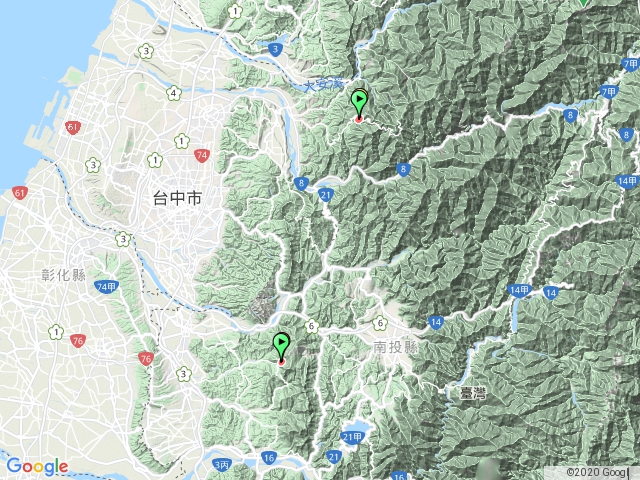Select the 大安溪 river label
Image resolution: width=640 pixels, height=480 pixels.
(325, 85)
